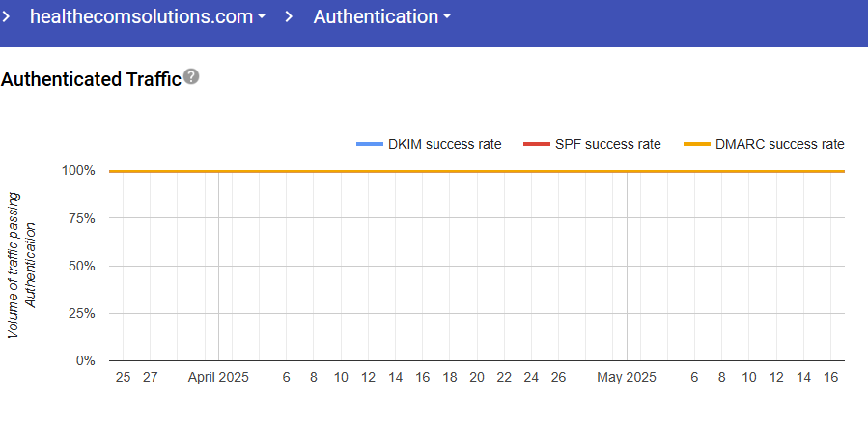Select the April 2025 marker on the axis

click(218, 378)
